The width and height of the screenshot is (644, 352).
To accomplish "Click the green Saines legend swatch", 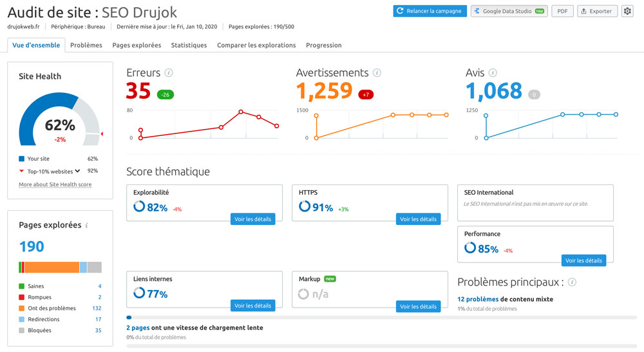I will coord(22,286).
